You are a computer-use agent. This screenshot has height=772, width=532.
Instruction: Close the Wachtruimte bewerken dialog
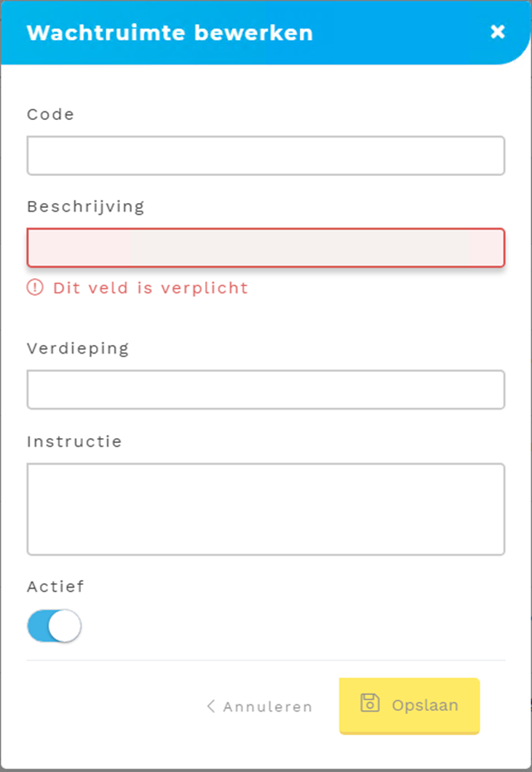click(x=497, y=31)
